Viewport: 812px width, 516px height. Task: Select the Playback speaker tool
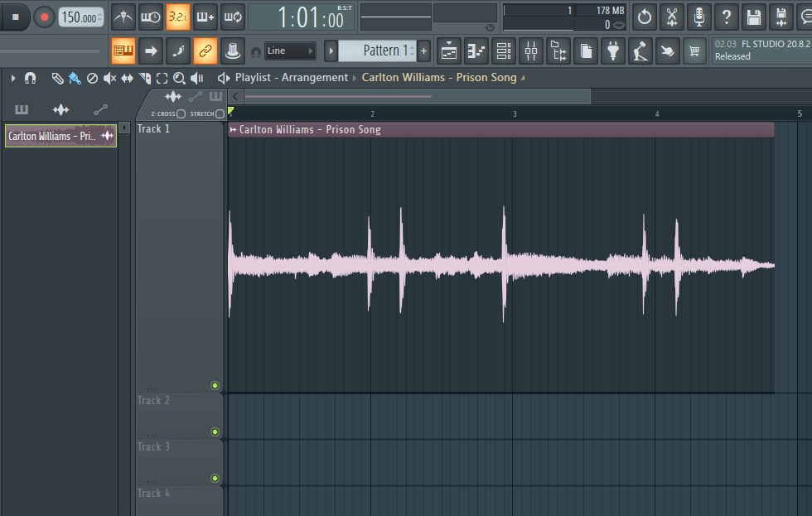pos(197,78)
